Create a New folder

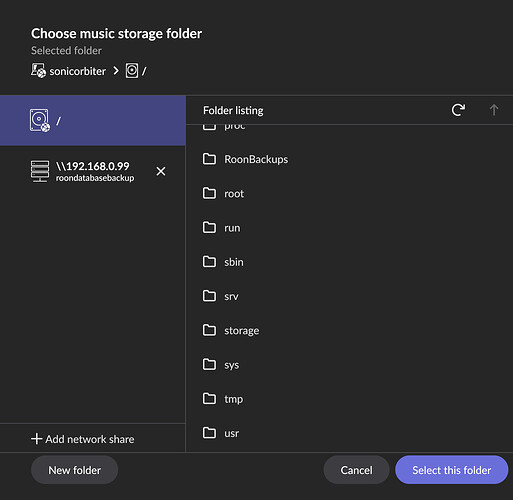coord(74,470)
